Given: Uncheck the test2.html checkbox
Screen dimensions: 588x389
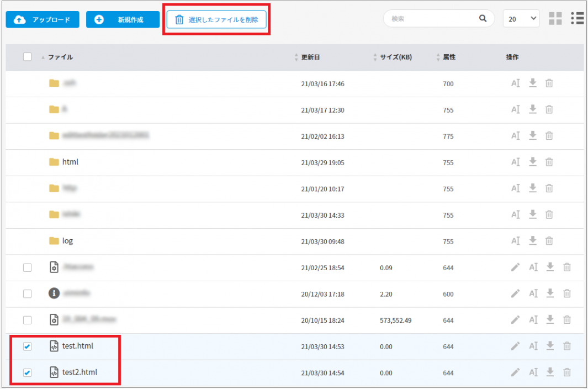Looking at the screenshot, I should [x=27, y=373].
